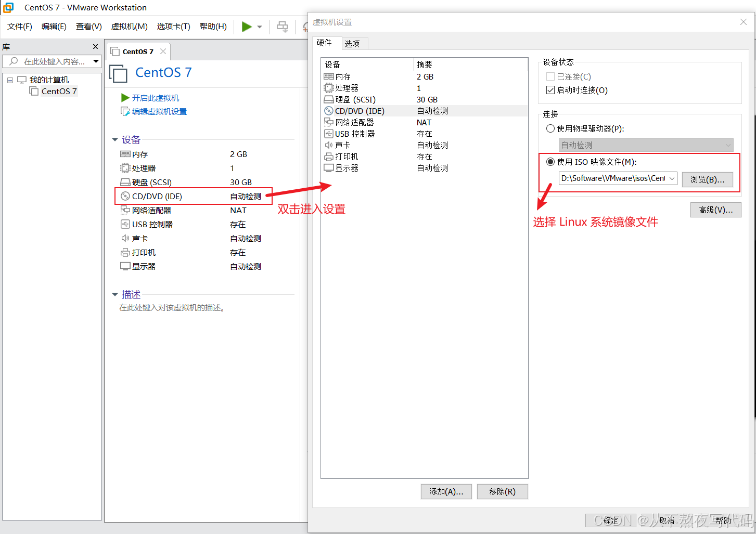Click the 声卡 speaker icon in main device list
This screenshot has width=756, height=534.
point(125,238)
